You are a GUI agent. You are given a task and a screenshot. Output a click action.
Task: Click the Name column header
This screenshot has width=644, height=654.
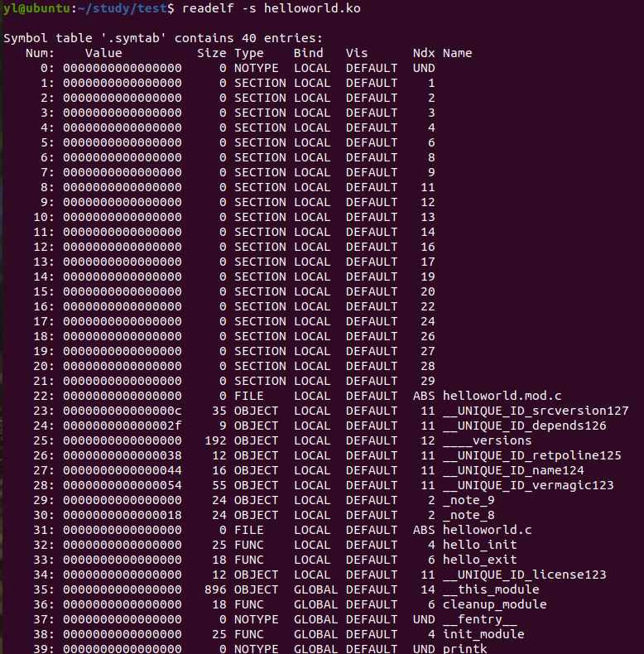(x=457, y=53)
